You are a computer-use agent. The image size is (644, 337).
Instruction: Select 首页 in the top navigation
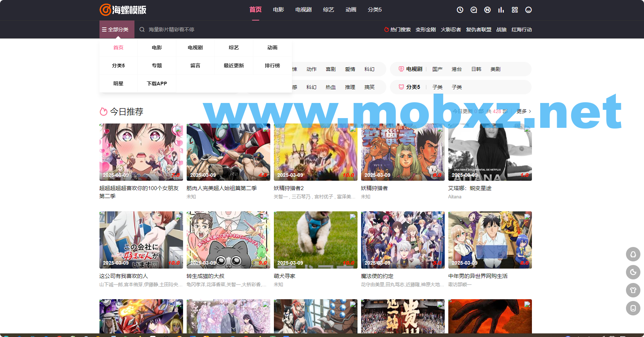pyautogui.click(x=256, y=10)
